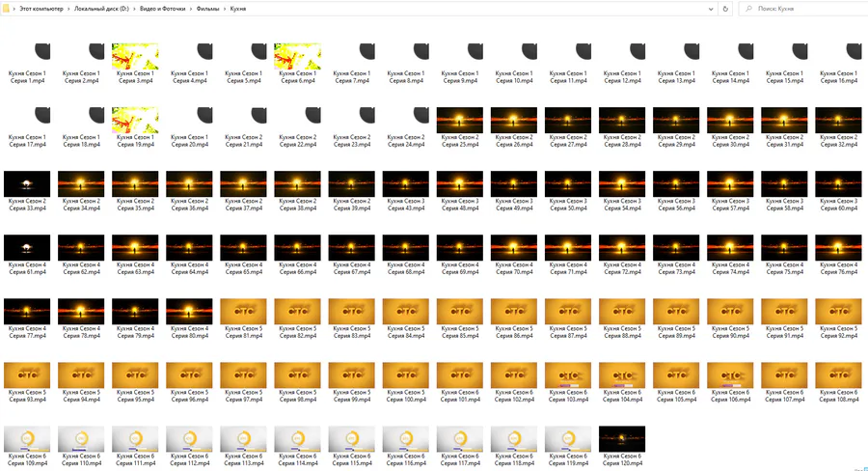This screenshot has width=868, height=471.
Task: Select file Кухня Сезон 1 Серия 18.mp4
Action: (81, 126)
